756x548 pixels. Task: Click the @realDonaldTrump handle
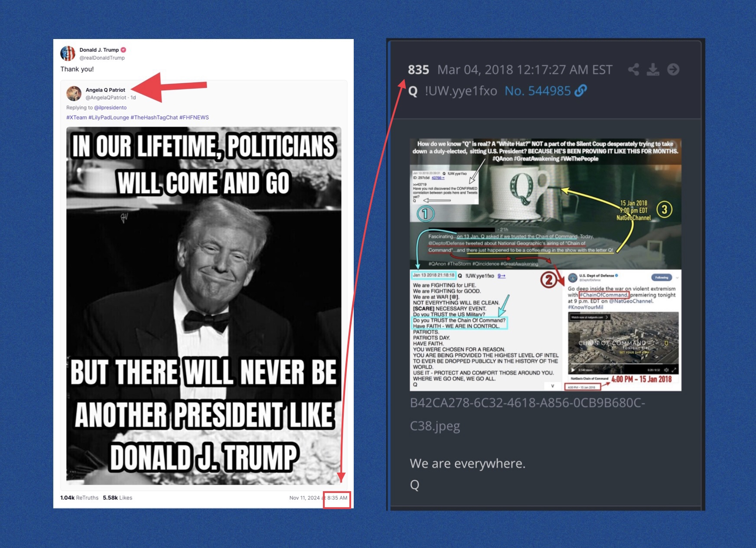(102, 58)
